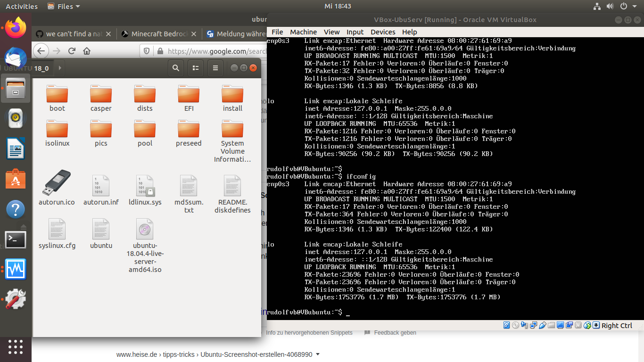This screenshot has width=644, height=362.
Task: Open the wrench-and-gear settings tool in dock
Action: (16, 299)
